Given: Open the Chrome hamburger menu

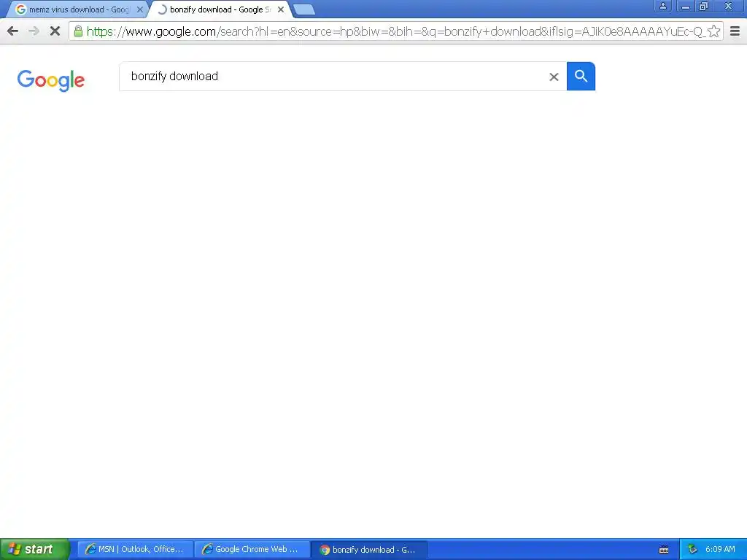Looking at the screenshot, I should point(735,31).
